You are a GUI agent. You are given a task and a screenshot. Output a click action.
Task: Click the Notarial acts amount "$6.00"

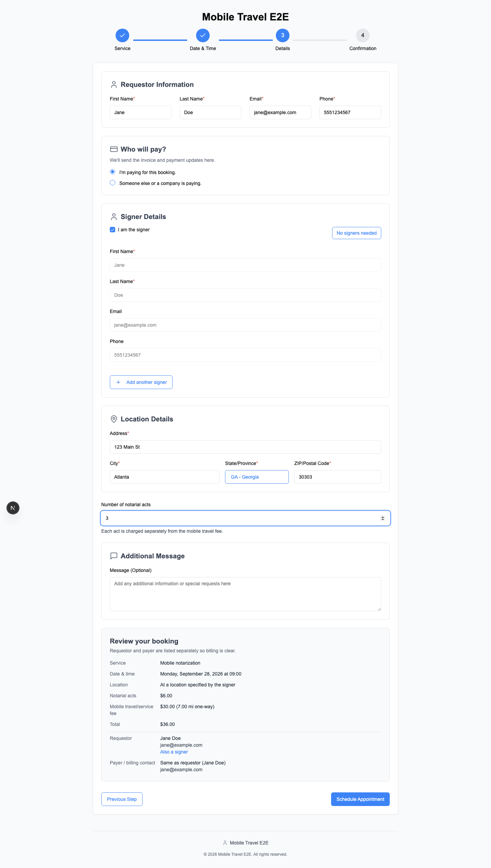pos(166,696)
